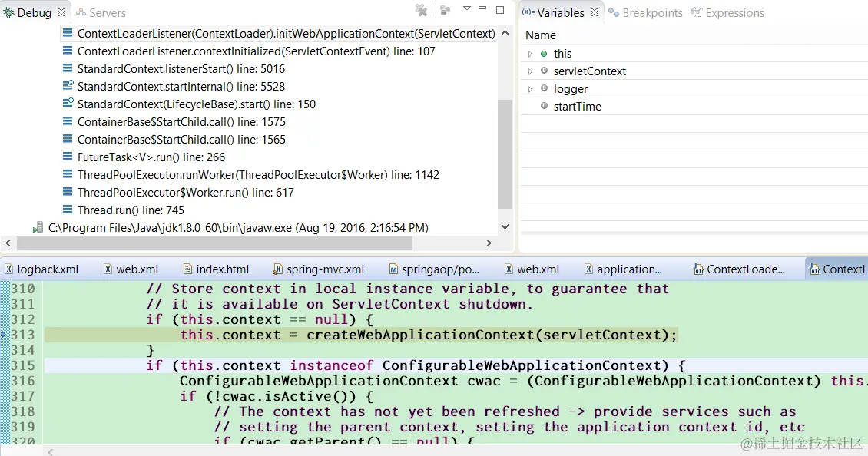Click stack frame icon for listenerStart line 5016

[68, 68]
